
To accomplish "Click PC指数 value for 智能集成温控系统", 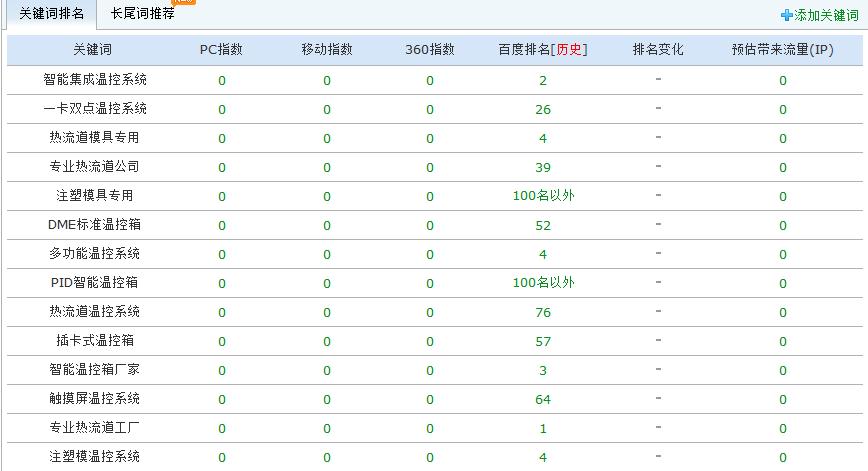I will 222,81.
